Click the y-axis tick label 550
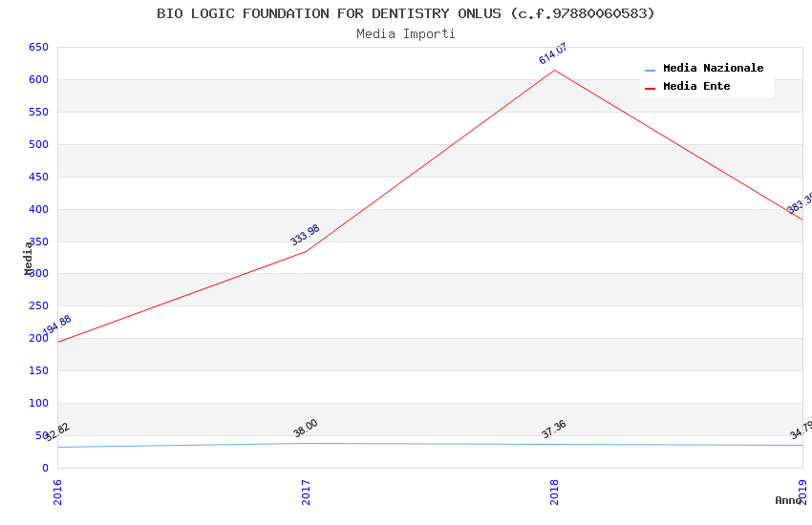 pyautogui.click(x=38, y=113)
